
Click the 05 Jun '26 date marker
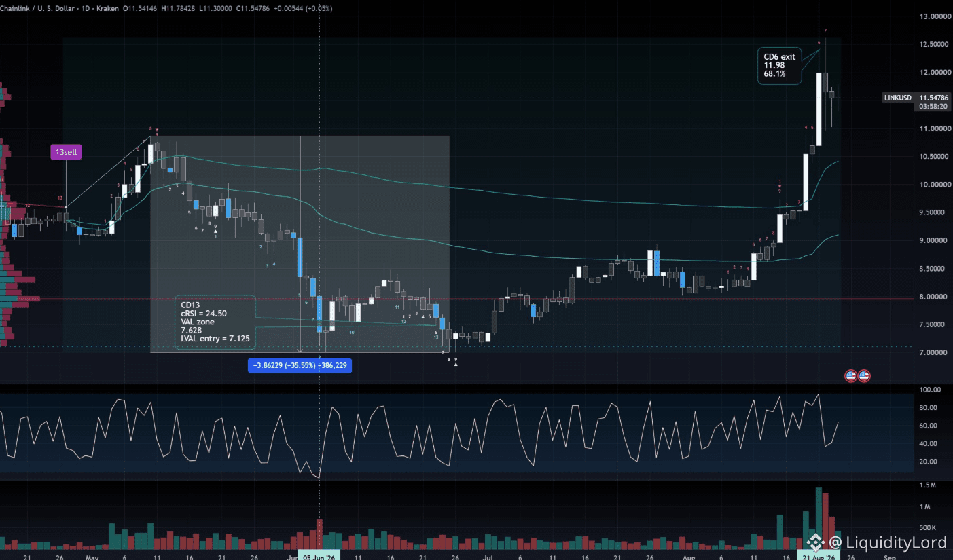[x=320, y=554]
